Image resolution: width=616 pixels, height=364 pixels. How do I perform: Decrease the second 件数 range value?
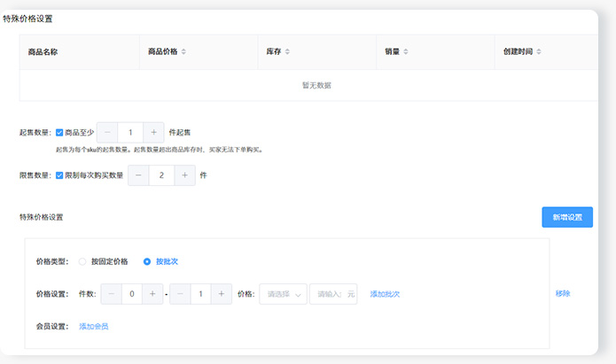click(179, 294)
